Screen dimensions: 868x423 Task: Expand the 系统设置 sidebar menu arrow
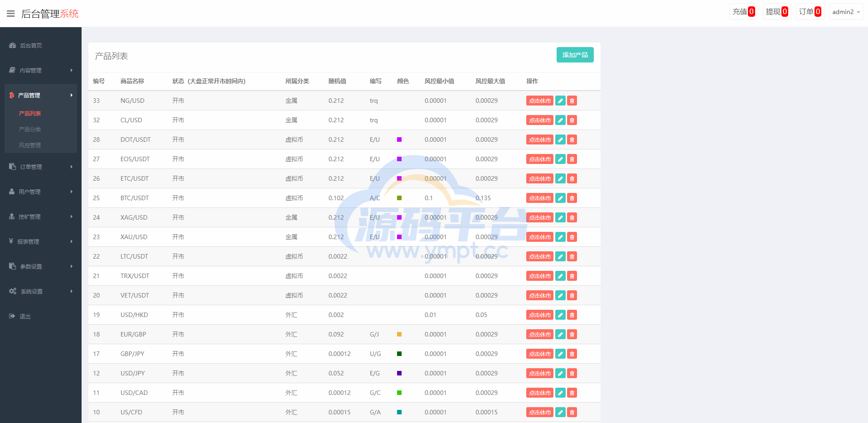(72, 291)
